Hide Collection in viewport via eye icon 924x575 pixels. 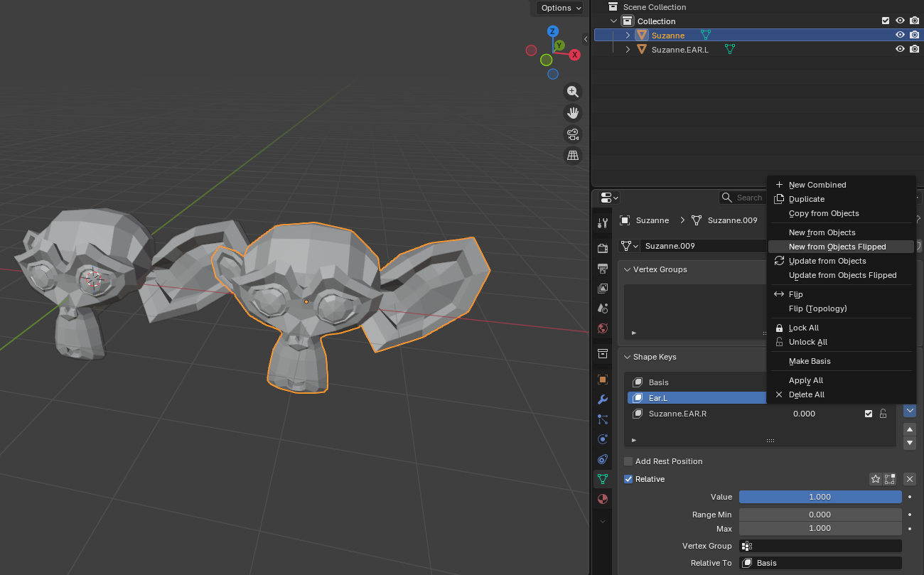900,21
